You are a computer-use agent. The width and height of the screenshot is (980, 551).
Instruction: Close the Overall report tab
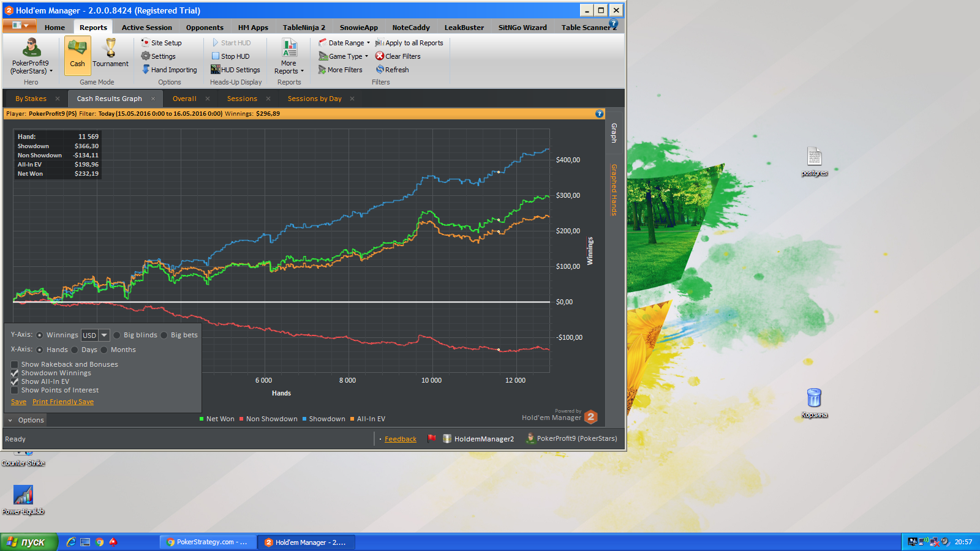pos(208,99)
